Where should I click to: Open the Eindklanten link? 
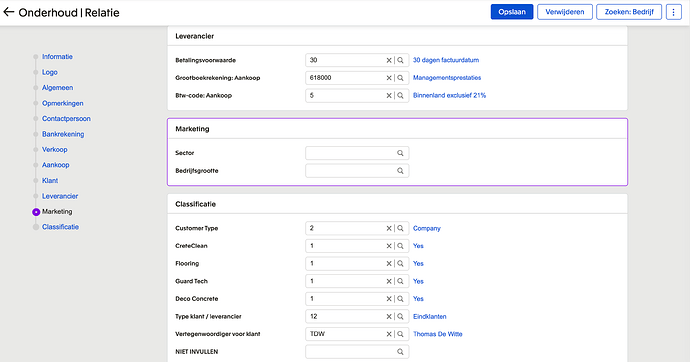point(429,316)
